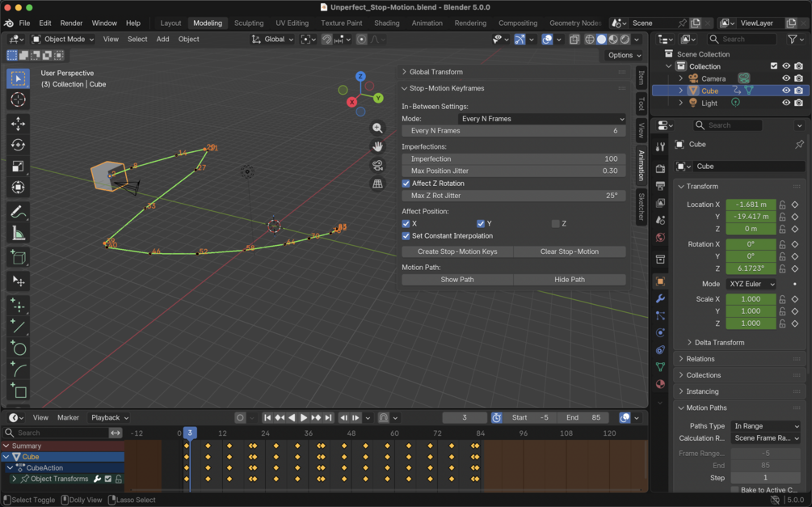This screenshot has width=812, height=507.
Task: Open Render properties tab icon
Action: (660, 169)
